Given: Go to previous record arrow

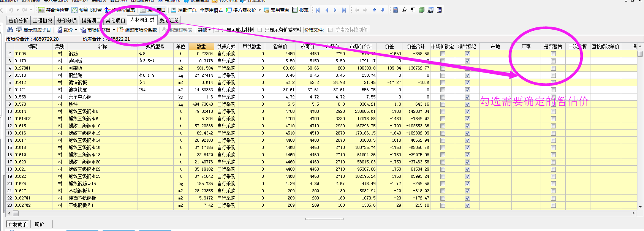Looking at the screenshot, I should [326, 10].
